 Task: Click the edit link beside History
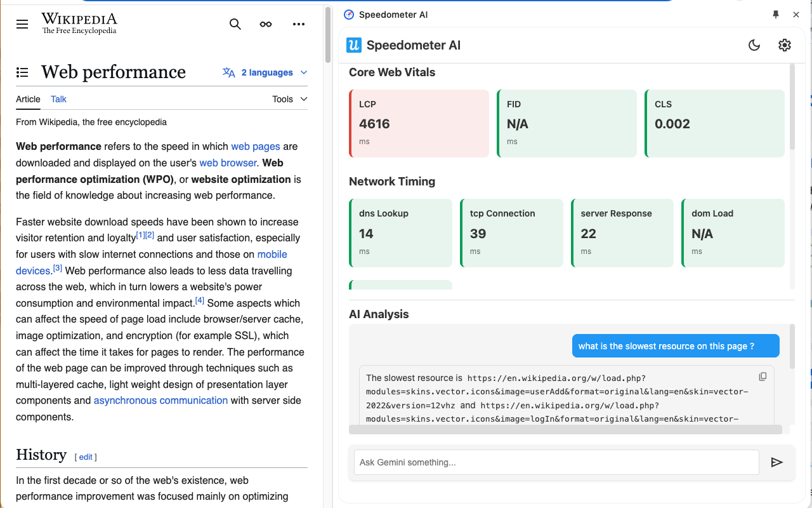[86, 457]
